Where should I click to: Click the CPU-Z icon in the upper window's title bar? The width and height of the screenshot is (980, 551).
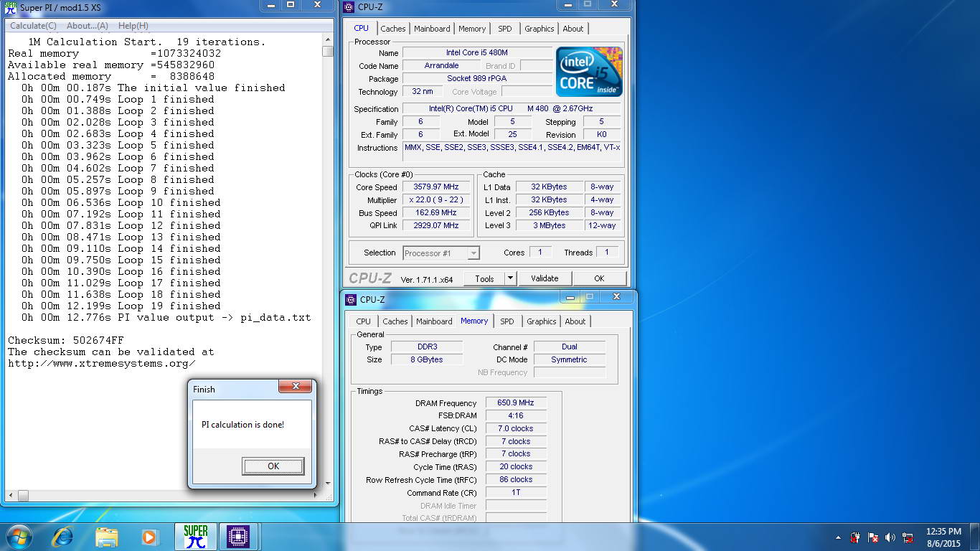pyautogui.click(x=349, y=7)
